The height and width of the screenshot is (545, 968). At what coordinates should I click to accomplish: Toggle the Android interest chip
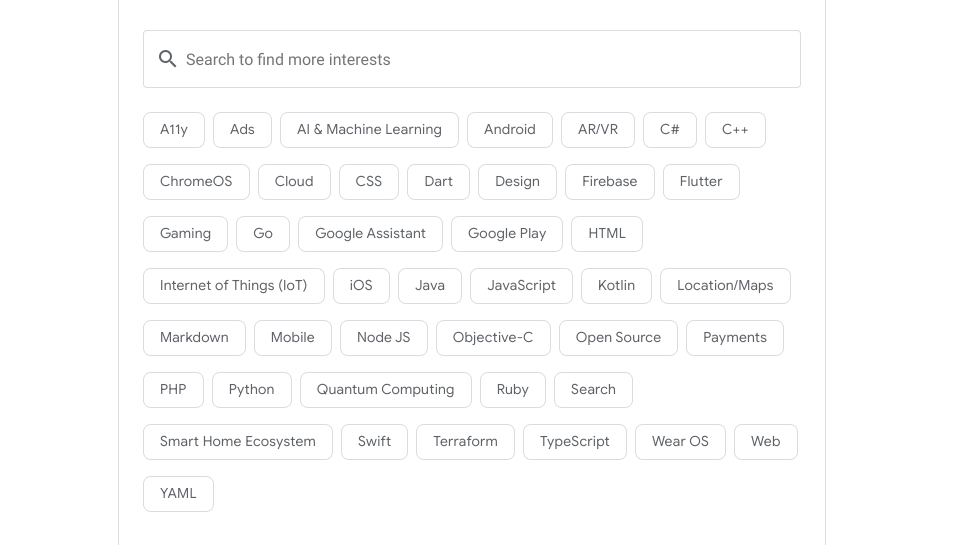509,130
